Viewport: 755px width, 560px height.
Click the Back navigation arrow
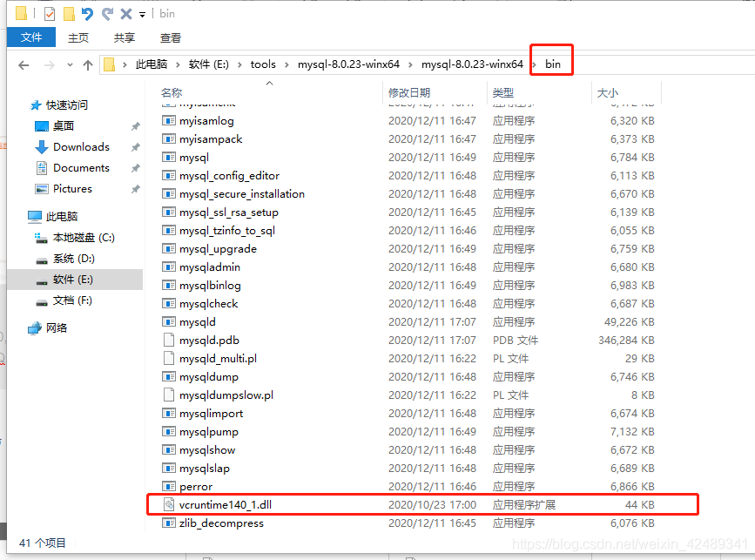click(23, 63)
